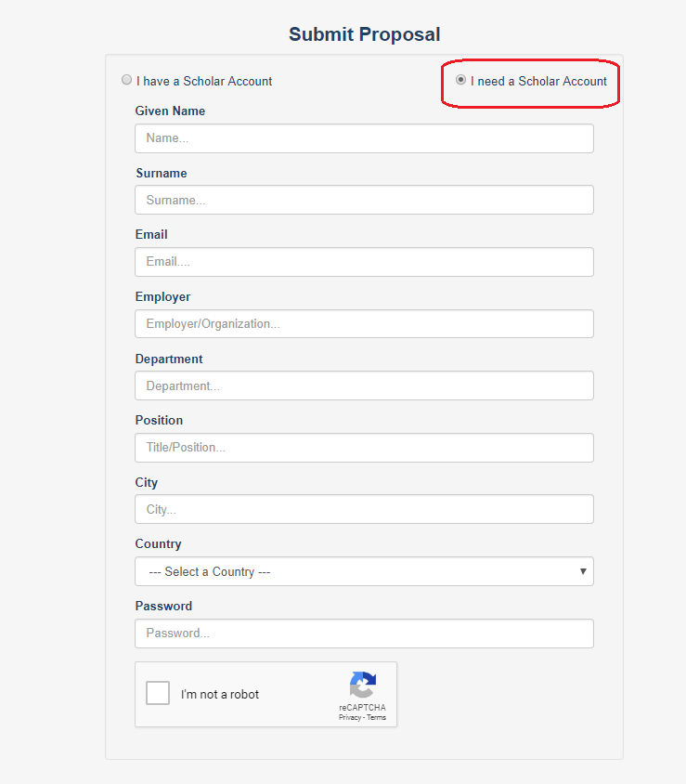Open the reCAPTCHA Terms link
This screenshot has width=686, height=784.
[376, 717]
